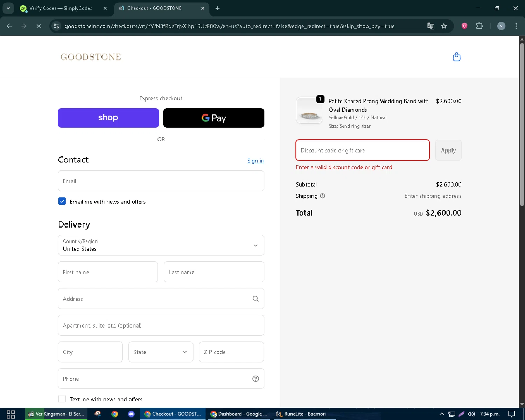Viewport: 525px width, 420px height.
Task: Open the tab search dropdown arrow
Action: (8, 8)
